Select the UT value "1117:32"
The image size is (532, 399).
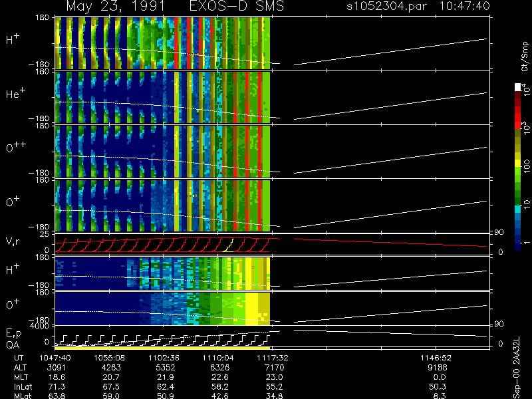point(273,358)
